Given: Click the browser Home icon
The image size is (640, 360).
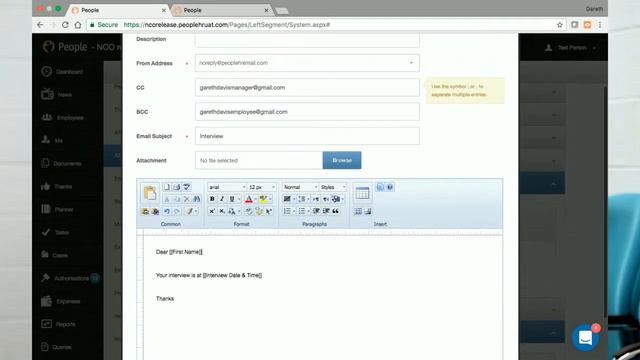Looking at the screenshot, I should tap(78, 25).
